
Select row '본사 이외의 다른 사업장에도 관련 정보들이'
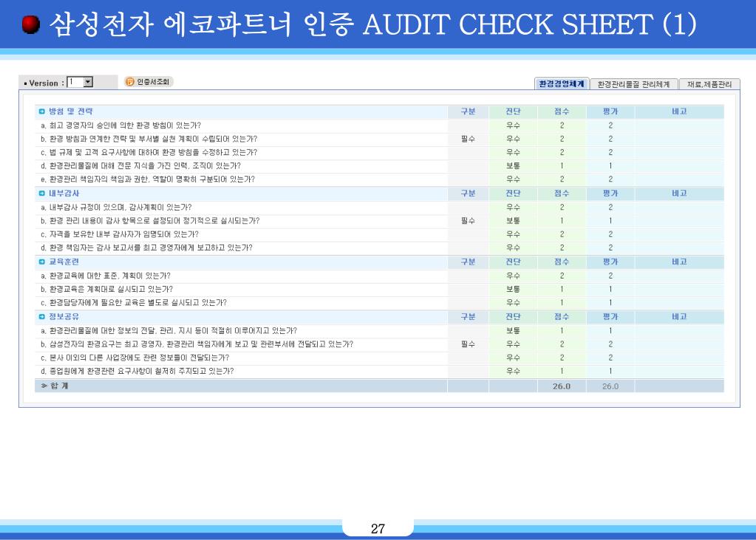coord(379,358)
